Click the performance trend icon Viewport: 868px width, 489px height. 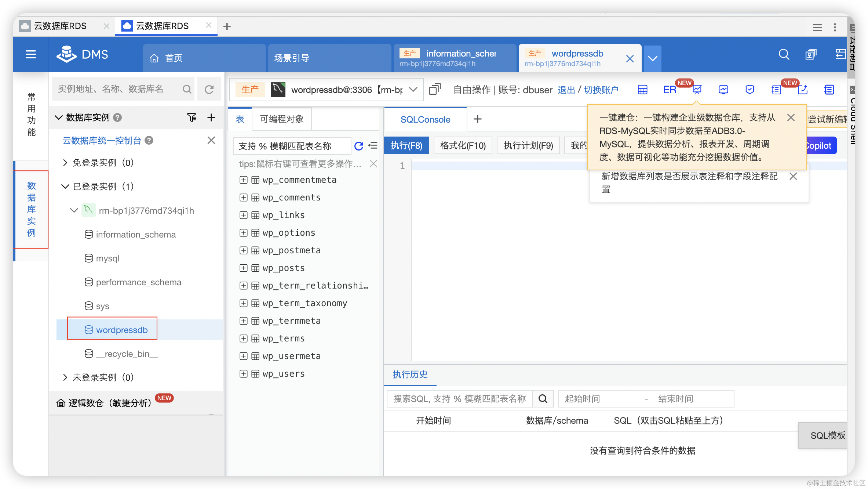(723, 90)
